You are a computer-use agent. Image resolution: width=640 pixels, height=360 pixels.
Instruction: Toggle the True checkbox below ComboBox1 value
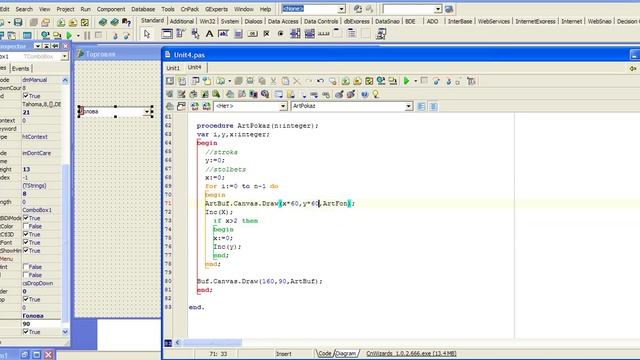(x=26, y=218)
